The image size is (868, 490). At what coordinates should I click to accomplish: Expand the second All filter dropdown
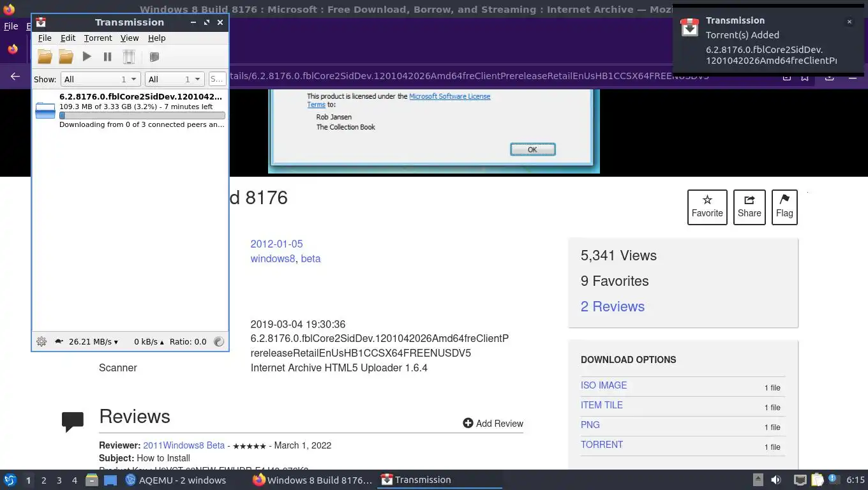pyautogui.click(x=174, y=79)
